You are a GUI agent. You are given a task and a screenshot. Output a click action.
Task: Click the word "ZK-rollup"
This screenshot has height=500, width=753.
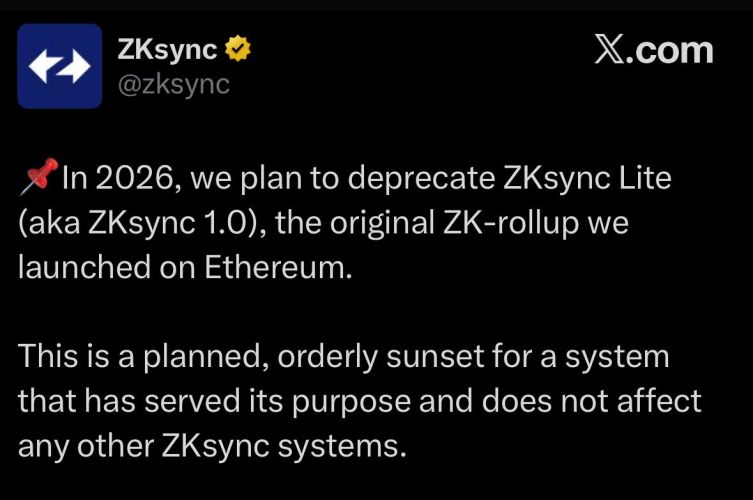tap(512, 223)
